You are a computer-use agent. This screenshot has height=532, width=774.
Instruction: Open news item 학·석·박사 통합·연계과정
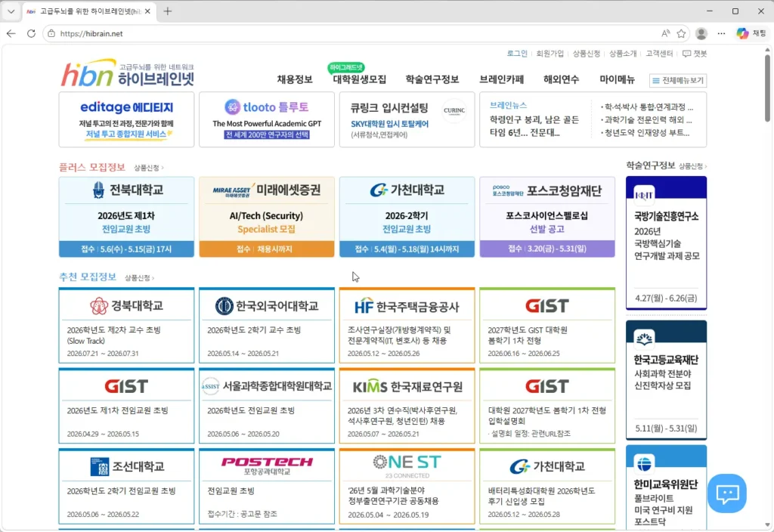pos(647,107)
